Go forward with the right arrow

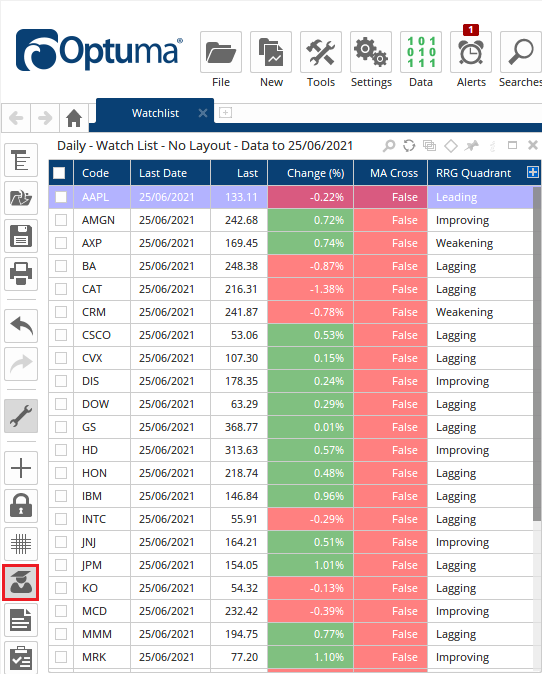click(45, 118)
